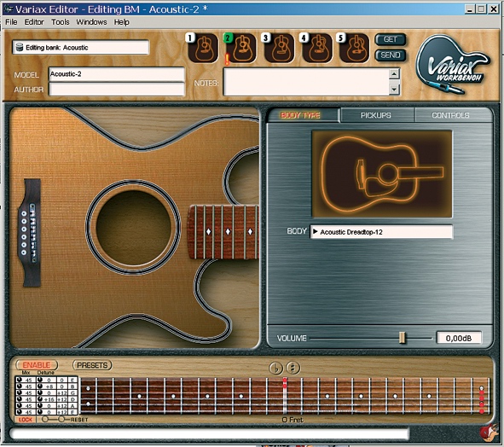This screenshot has height=447, width=504.
Task: Open the Help menu
Action: point(121,22)
